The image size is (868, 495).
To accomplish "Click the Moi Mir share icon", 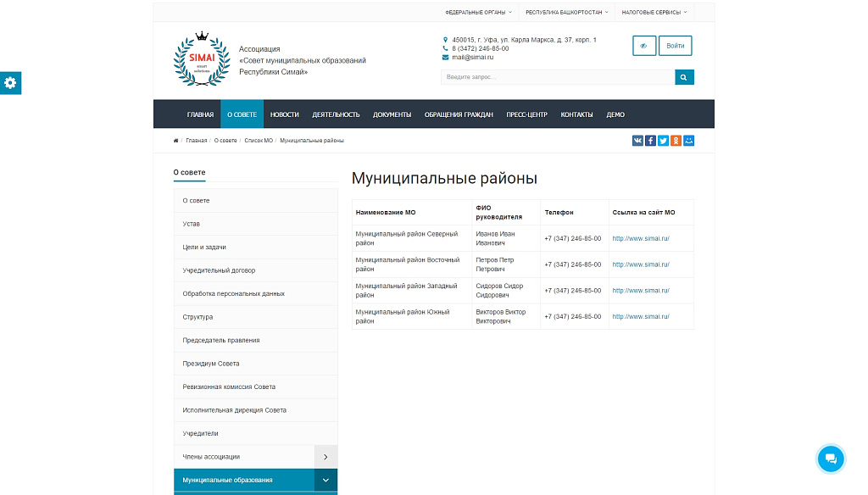I will click(688, 140).
